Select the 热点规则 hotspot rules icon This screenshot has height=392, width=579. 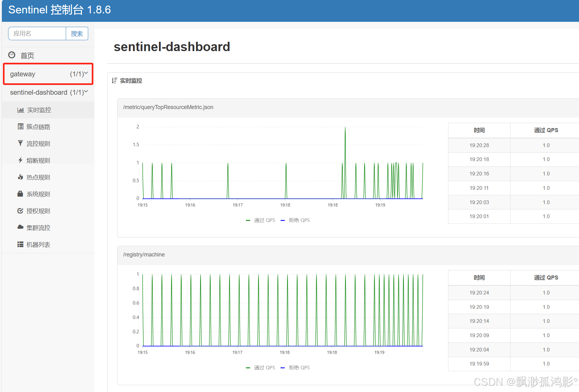pos(20,177)
